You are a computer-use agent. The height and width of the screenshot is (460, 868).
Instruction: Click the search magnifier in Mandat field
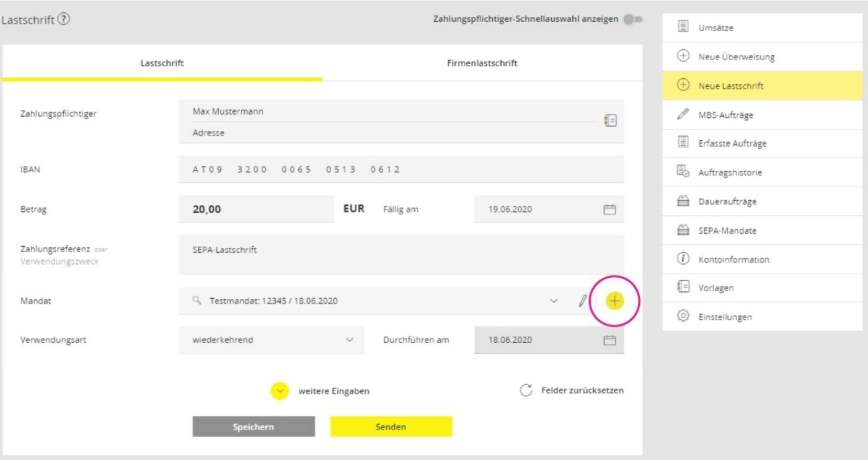click(197, 301)
